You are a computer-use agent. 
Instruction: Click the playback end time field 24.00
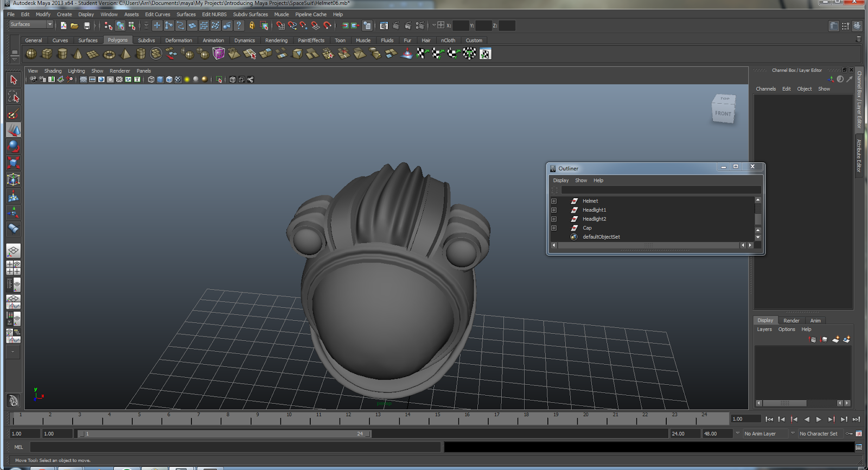pos(685,434)
